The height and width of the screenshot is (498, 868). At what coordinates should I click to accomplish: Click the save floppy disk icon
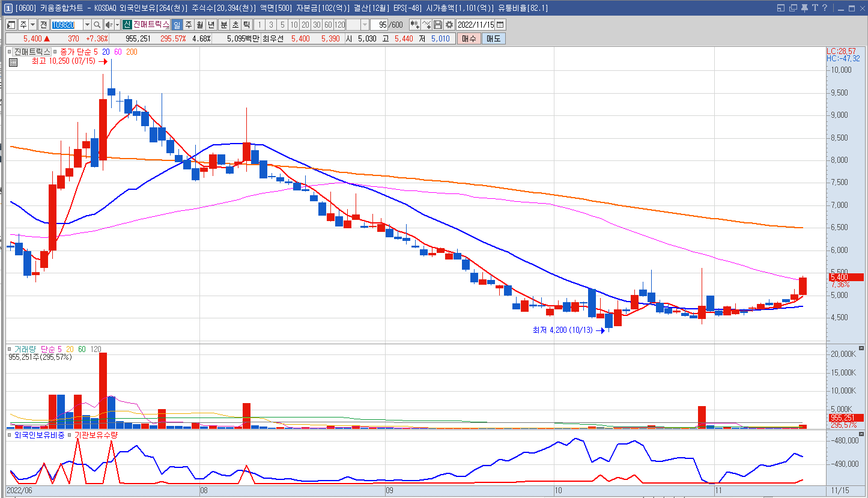tap(438, 25)
